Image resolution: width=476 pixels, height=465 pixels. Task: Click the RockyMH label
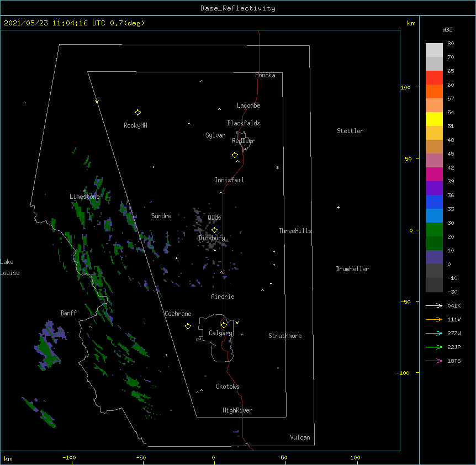click(x=135, y=125)
